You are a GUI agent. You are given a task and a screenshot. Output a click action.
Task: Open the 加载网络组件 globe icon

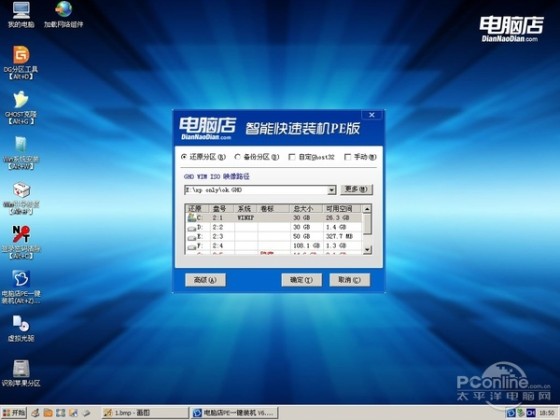(64, 15)
